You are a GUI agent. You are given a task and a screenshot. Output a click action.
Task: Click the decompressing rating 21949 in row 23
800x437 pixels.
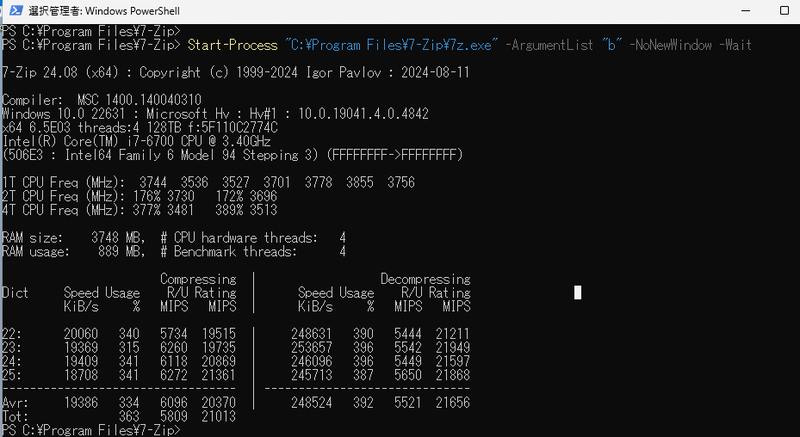pos(453,348)
